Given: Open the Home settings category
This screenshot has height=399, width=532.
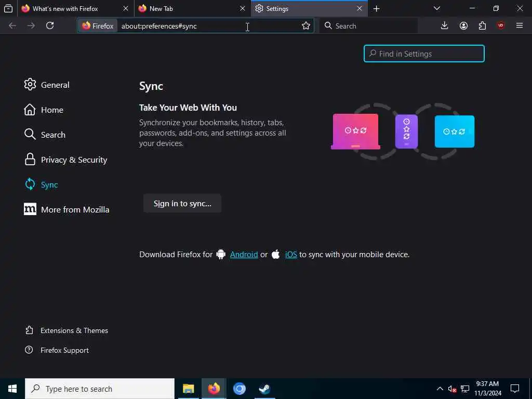Looking at the screenshot, I should (44, 110).
